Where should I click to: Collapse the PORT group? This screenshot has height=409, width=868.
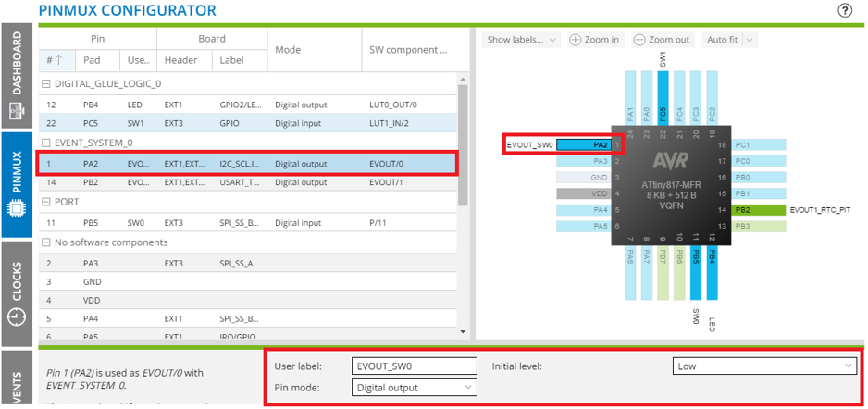(46, 202)
